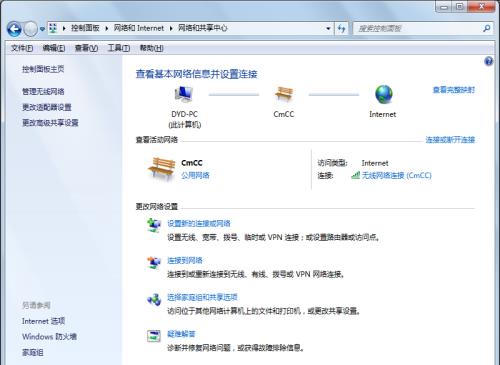500x365 pixels.
Task: Click the 设置新的连接或网络 icon
Action: (x=154, y=225)
